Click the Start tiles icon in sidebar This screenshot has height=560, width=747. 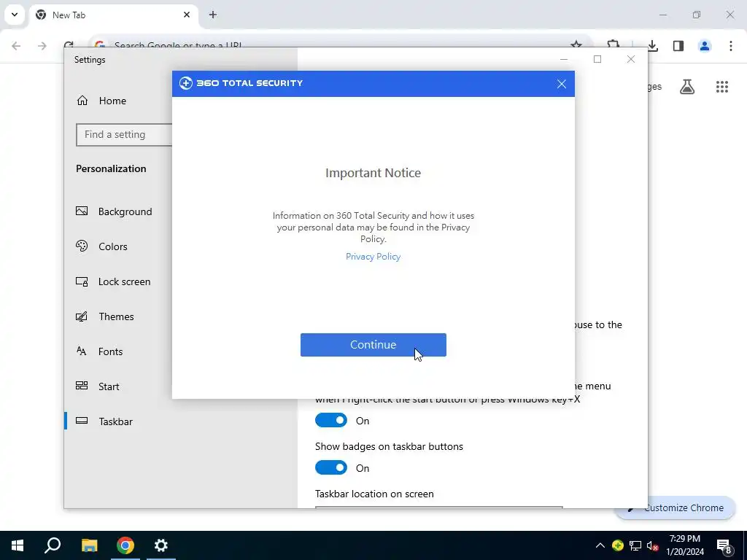[82, 386]
